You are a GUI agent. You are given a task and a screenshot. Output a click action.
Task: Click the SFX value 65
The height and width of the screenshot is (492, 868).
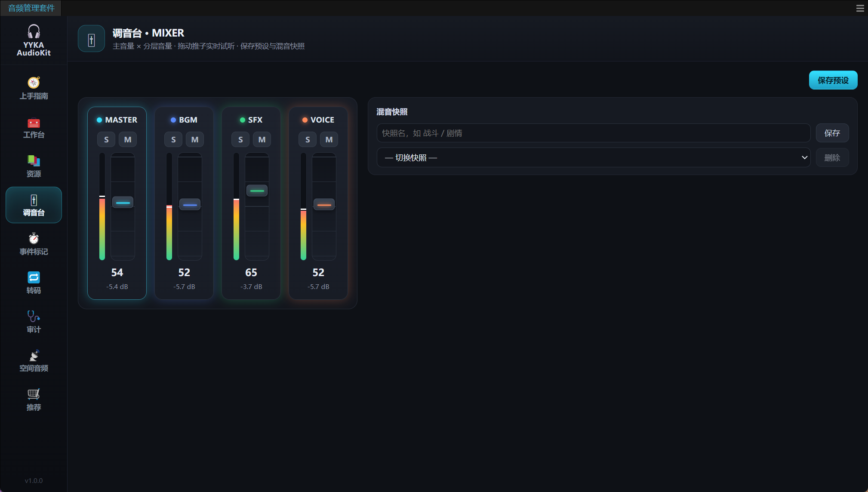tap(251, 272)
